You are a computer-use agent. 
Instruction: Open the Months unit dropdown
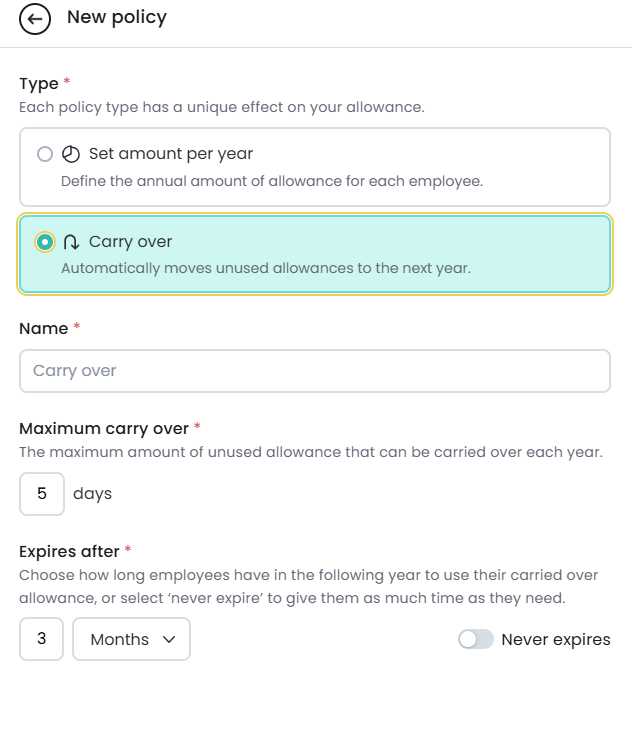[132, 639]
